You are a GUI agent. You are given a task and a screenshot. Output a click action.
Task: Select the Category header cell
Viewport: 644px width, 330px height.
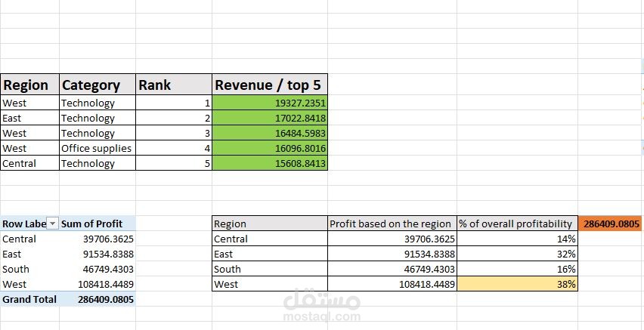pyautogui.click(x=98, y=85)
